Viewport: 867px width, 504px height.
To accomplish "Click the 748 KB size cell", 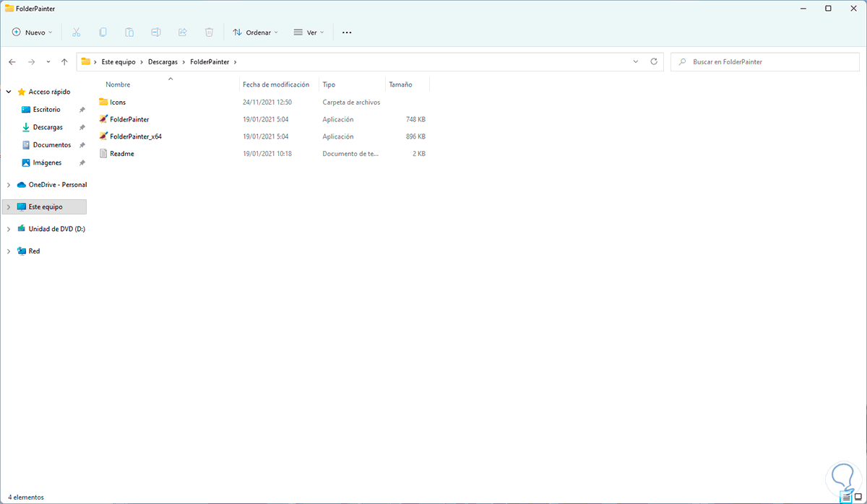I will [x=415, y=119].
